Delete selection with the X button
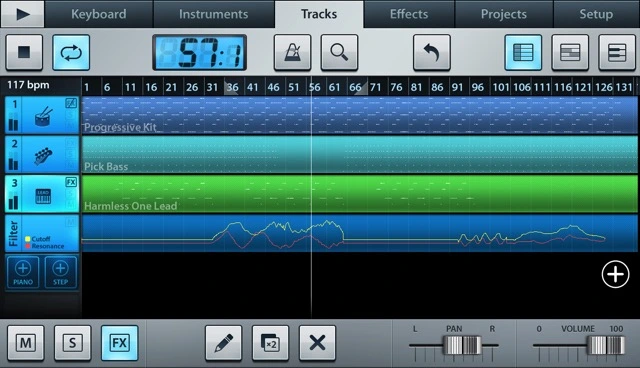Viewport: 640px width, 368px height. click(x=317, y=343)
